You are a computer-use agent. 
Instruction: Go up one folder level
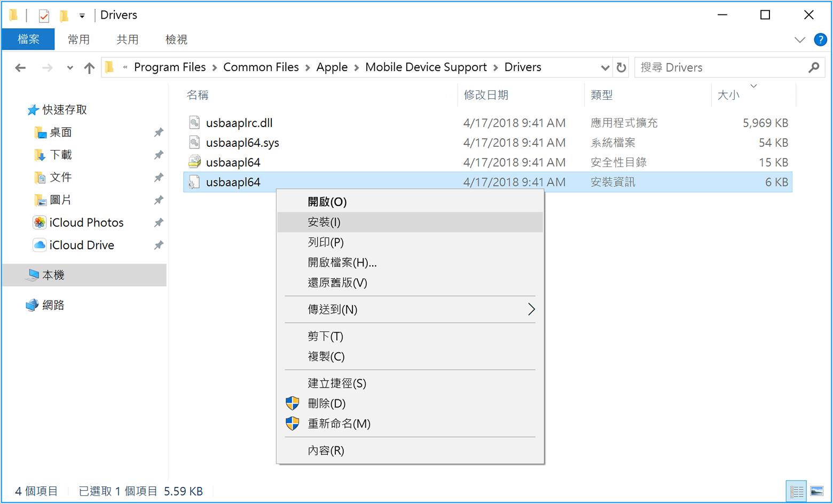click(x=89, y=68)
